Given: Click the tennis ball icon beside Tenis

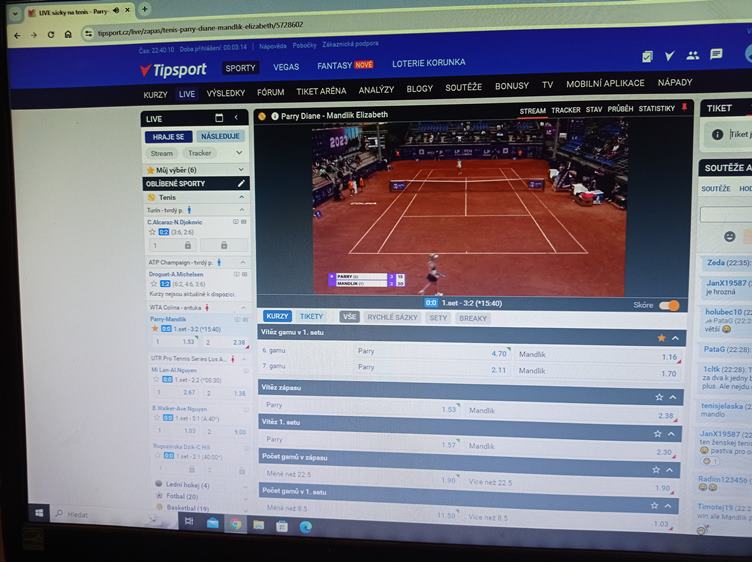Looking at the screenshot, I should 152,197.
